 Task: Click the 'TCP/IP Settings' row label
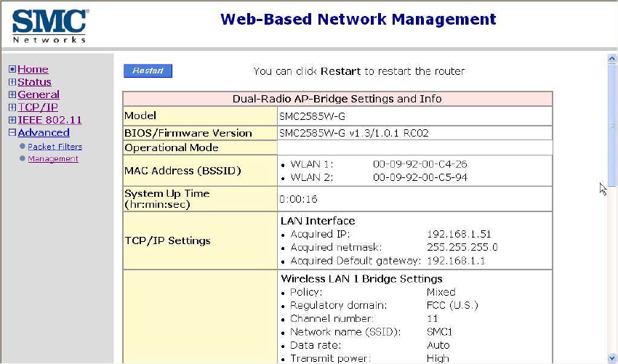tap(167, 240)
